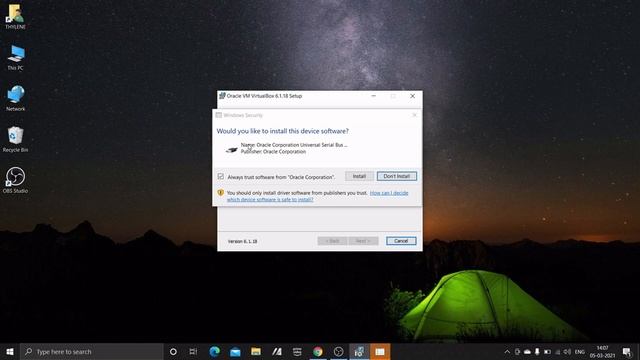Click the device driver icon in dialog
Screen dimensions: 640x360
(231, 149)
